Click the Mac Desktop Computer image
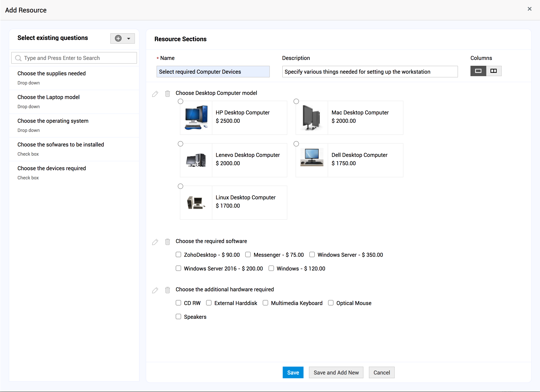The height and width of the screenshot is (392, 540). tap(312, 118)
